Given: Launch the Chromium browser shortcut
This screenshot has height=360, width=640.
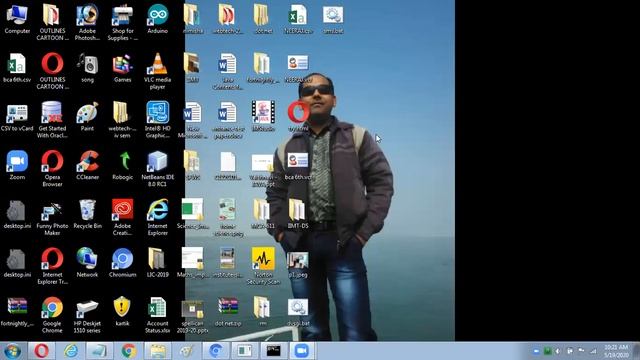Looking at the screenshot, I should pyautogui.click(x=122, y=262).
